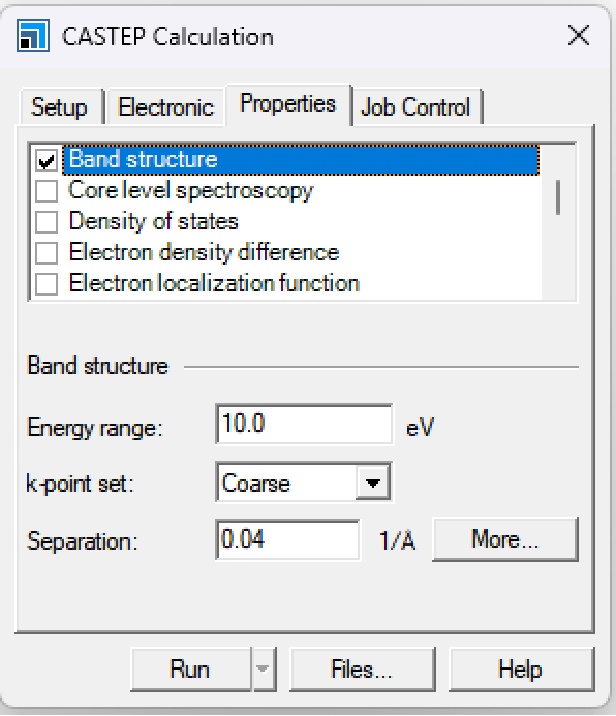Check Electron density difference option
616x716 pixels.
(x=46, y=253)
